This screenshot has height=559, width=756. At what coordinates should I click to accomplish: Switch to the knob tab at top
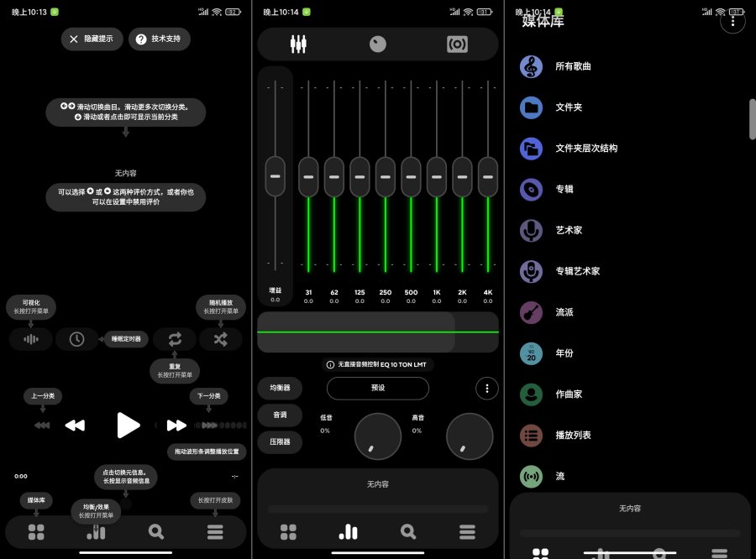click(378, 44)
